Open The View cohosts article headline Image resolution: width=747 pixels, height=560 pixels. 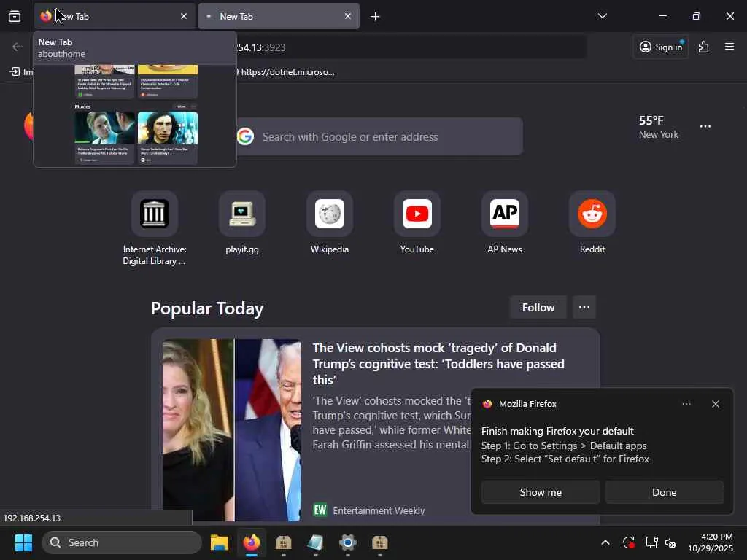point(438,364)
